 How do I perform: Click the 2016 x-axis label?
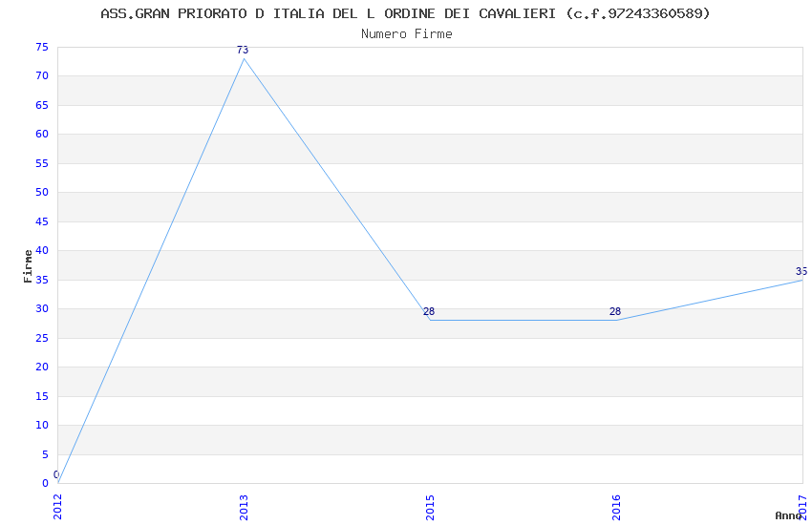616,507
